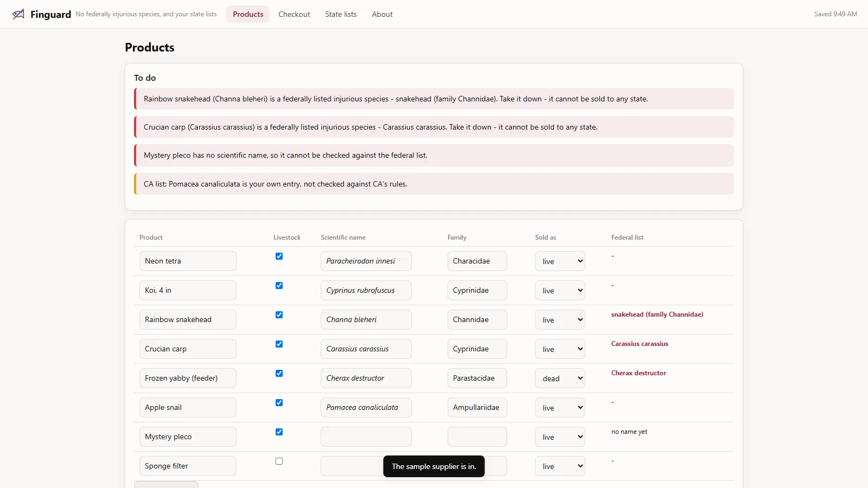The height and width of the screenshot is (488, 868).
Task: Edit the Channidae family field
Action: pyautogui.click(x=477, y=320)
